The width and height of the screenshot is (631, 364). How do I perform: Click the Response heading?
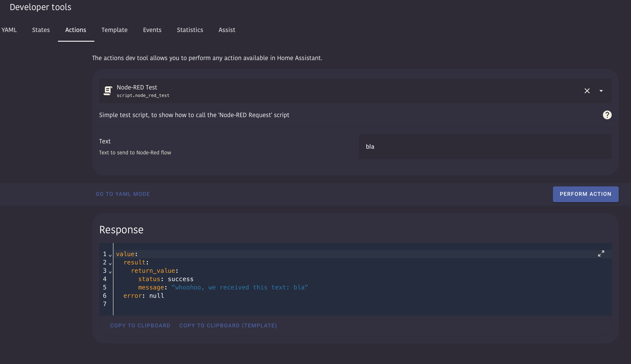(121, 230)
